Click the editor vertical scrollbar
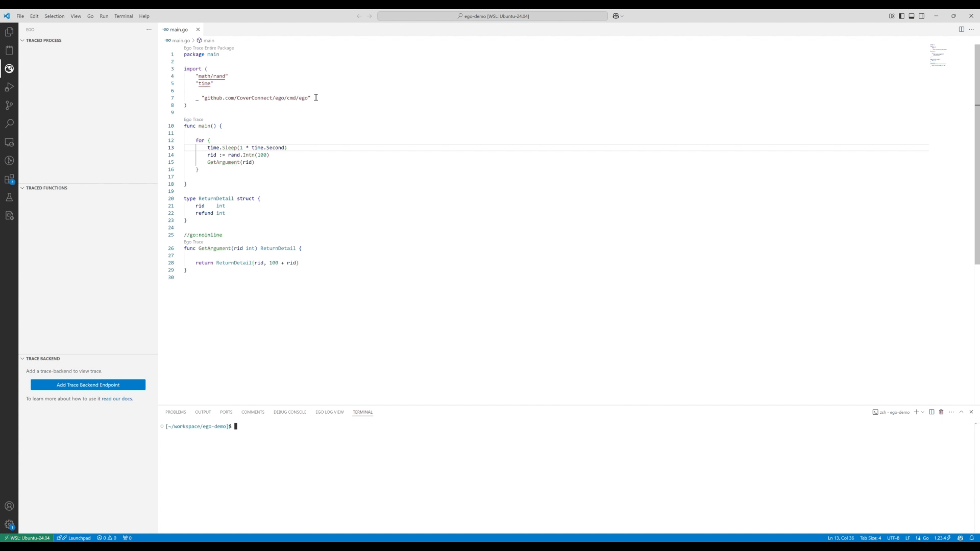The height and width of the screenshot is (551, 980). pos(977,153)
